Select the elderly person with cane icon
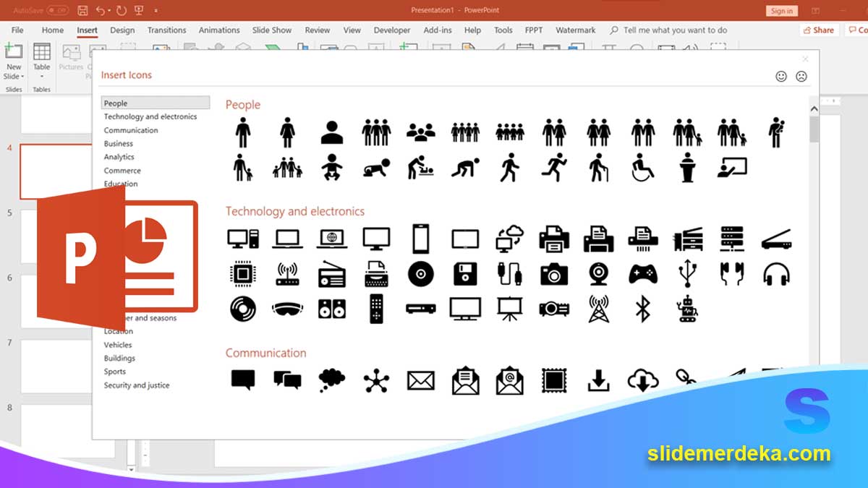868x488 pixels. tap(597, 168)
